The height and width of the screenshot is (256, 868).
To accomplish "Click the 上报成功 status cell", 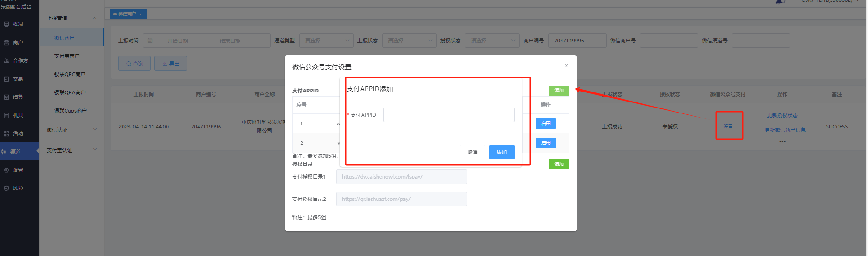I will [612, 127].
